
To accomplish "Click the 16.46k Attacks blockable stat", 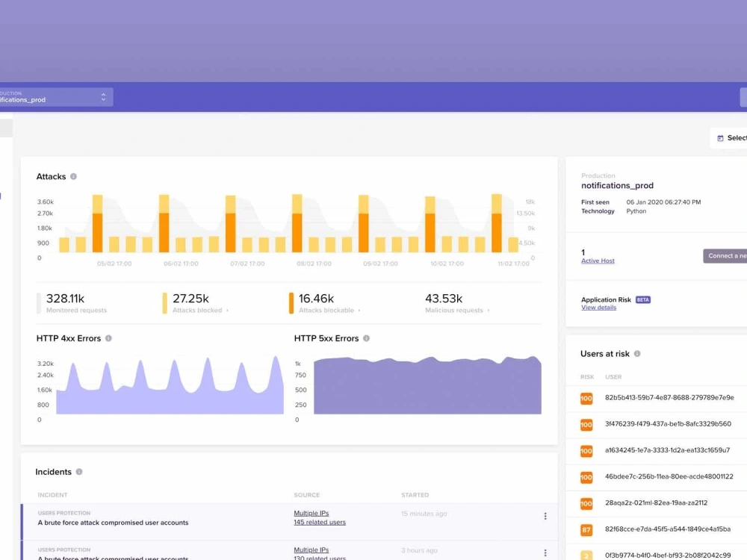I will click(x=324, y=303).
